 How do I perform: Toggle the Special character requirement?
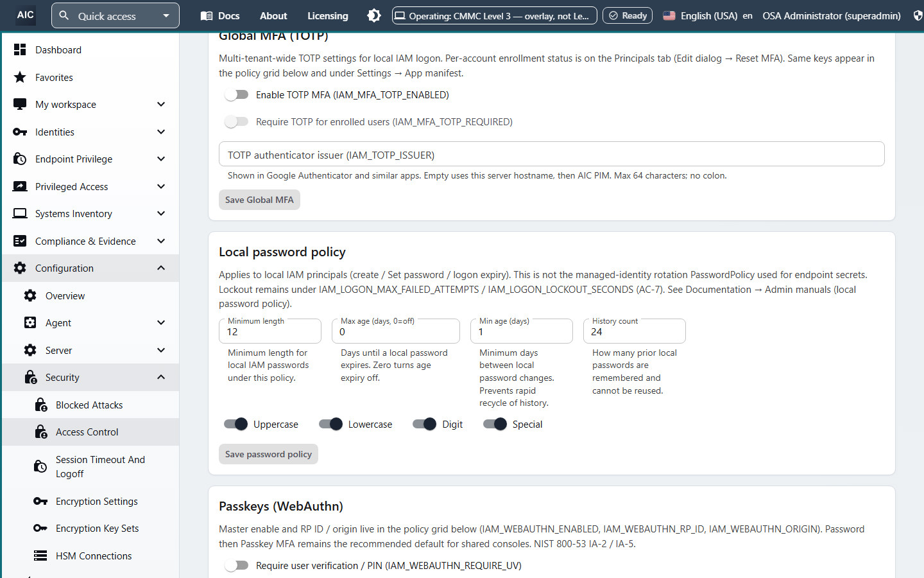coord(495,424)
